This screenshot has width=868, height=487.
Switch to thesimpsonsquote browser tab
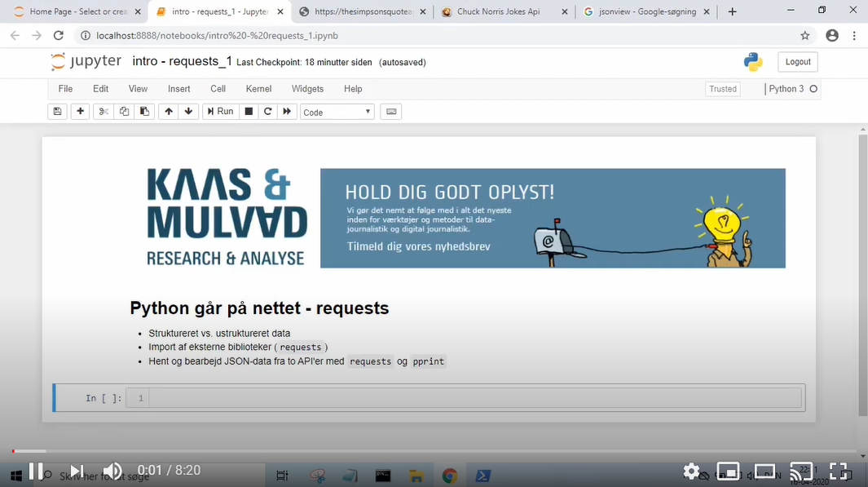coord(364,11)
